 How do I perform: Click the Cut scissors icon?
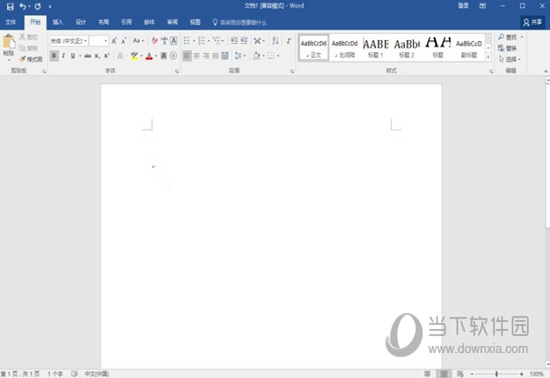(x=22, y=37)
